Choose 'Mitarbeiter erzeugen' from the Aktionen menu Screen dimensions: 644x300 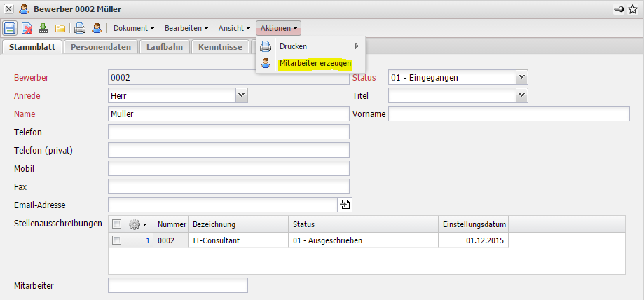pyautogui.click(x=315, y=63)
